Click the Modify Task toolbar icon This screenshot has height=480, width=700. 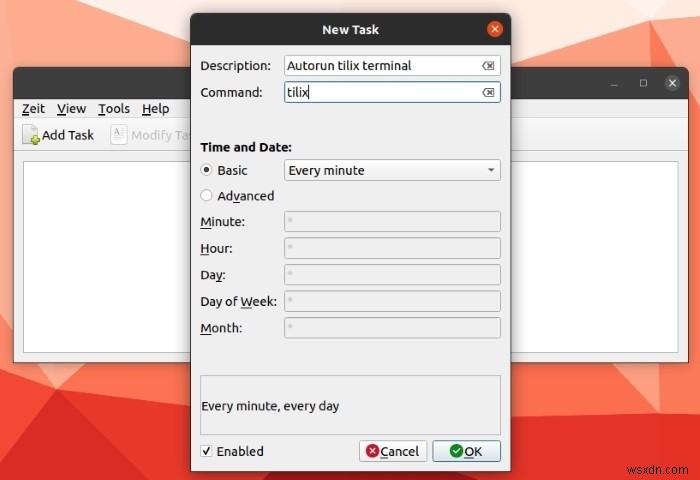coord(119,134)
